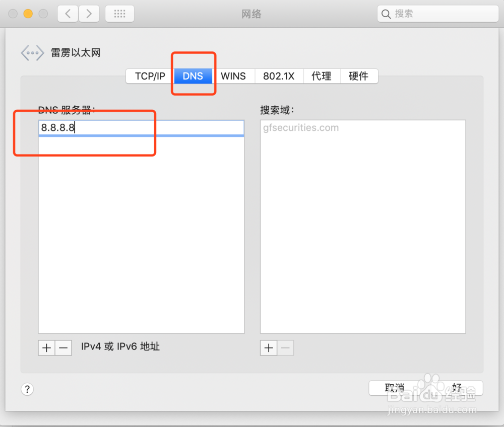This screenshot has height=427, width=504.
Task: Switch to the 802.1X tab
Action: tap(279, 76)
